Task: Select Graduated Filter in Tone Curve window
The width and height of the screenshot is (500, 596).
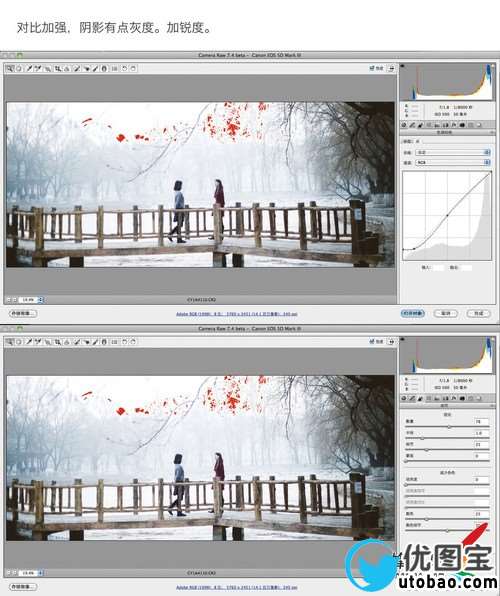Action: [105, 68]
